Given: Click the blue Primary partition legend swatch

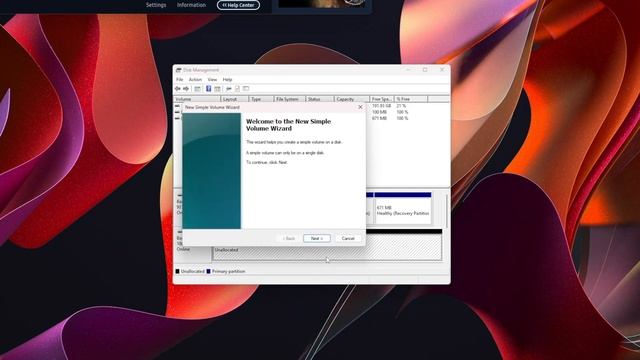Looking at the screenshot, I should [209, 271].
